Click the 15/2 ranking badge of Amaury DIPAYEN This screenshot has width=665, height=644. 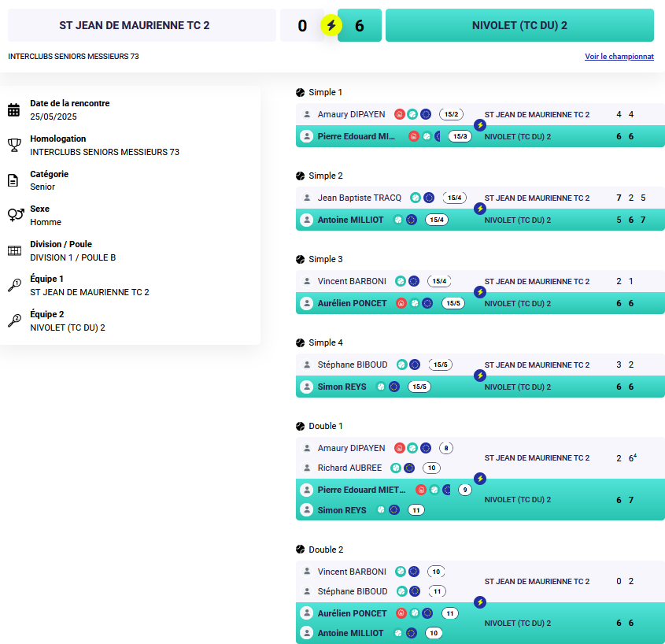451,114
